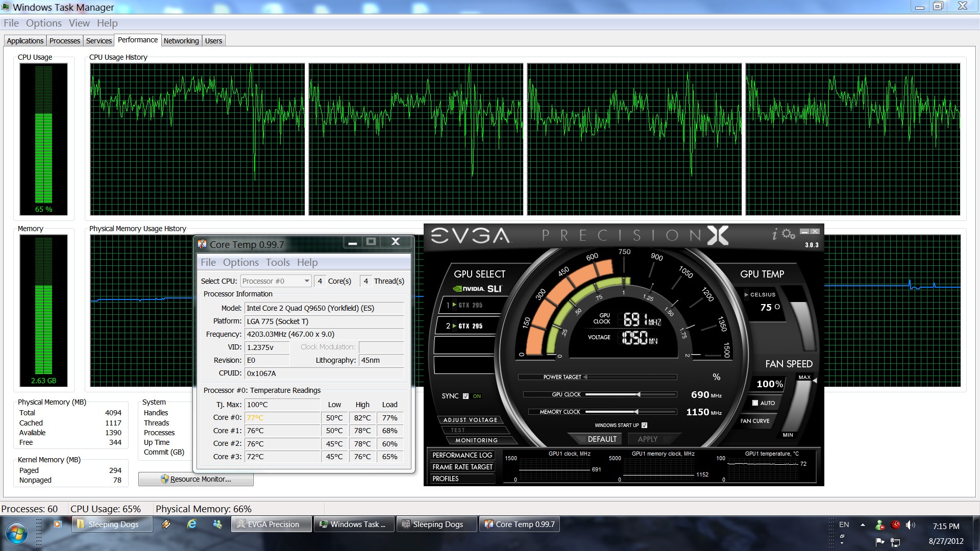The width and height of the screenshot is (980, 551).
Task: Open PROFILES section
Action: coord(462,479)
